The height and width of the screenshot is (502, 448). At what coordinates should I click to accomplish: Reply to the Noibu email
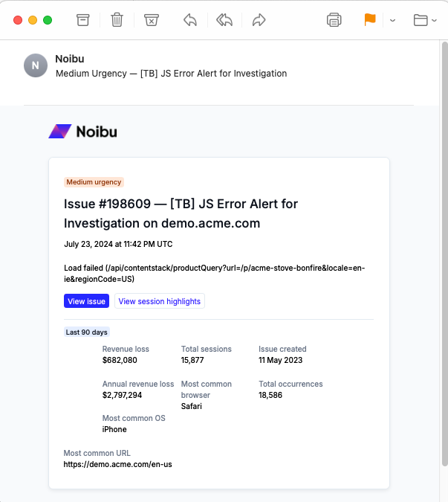point(190,20)
